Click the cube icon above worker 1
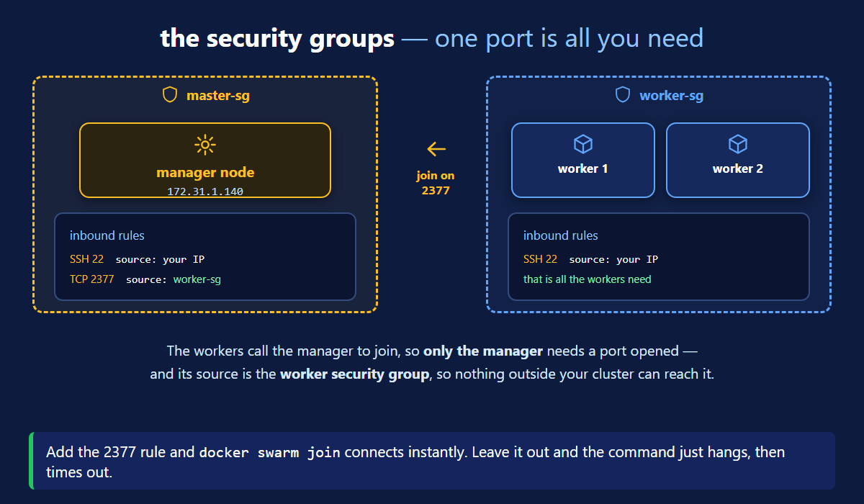The width and height of the screenshot is (864, 504). pyautogui.click(x=583, y=145)
